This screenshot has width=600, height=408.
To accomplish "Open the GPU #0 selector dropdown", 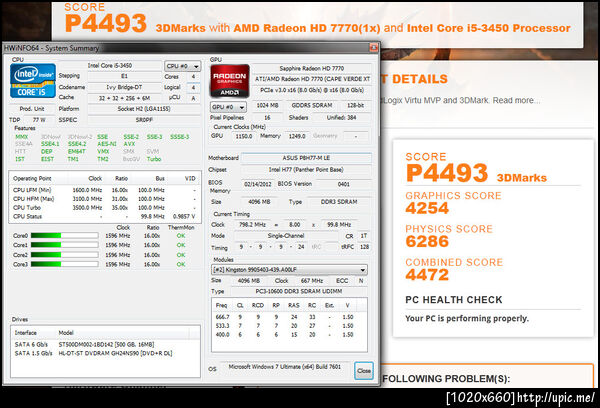I will [x=228, y=107].
